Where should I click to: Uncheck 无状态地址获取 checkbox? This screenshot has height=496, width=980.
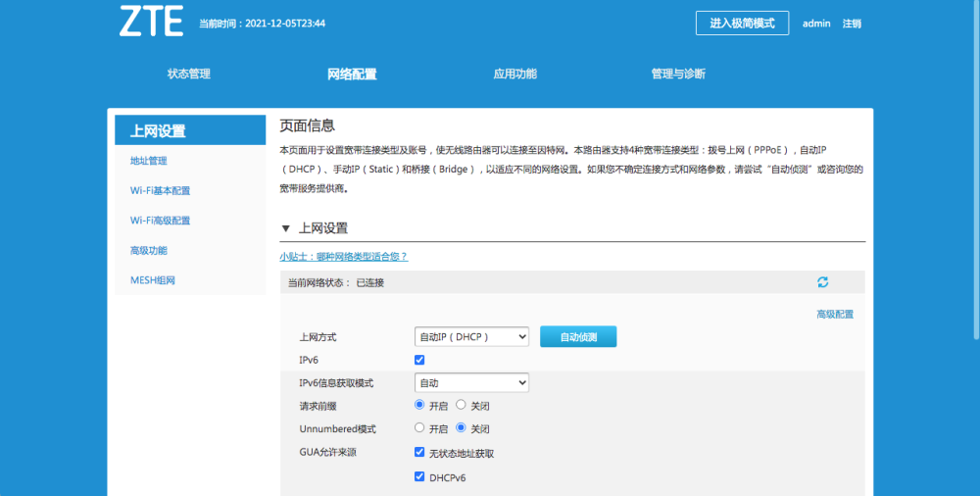[420, 453]
